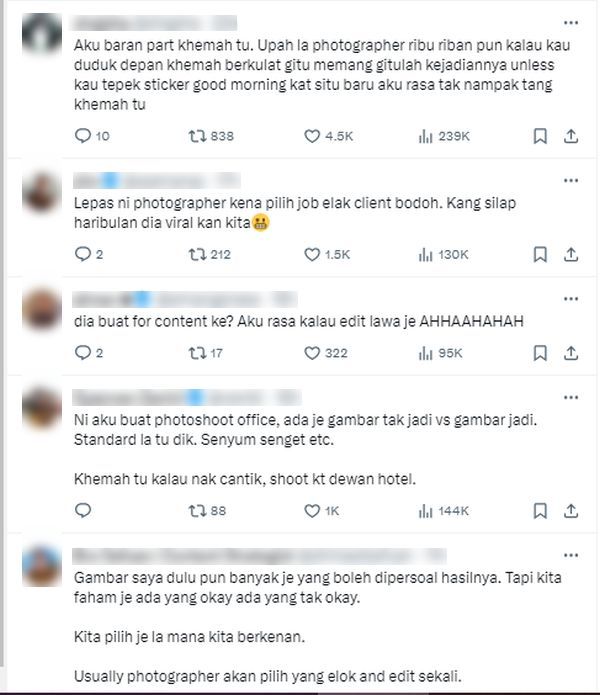Open replies on the khemah tweet with 10 comments

92,136
